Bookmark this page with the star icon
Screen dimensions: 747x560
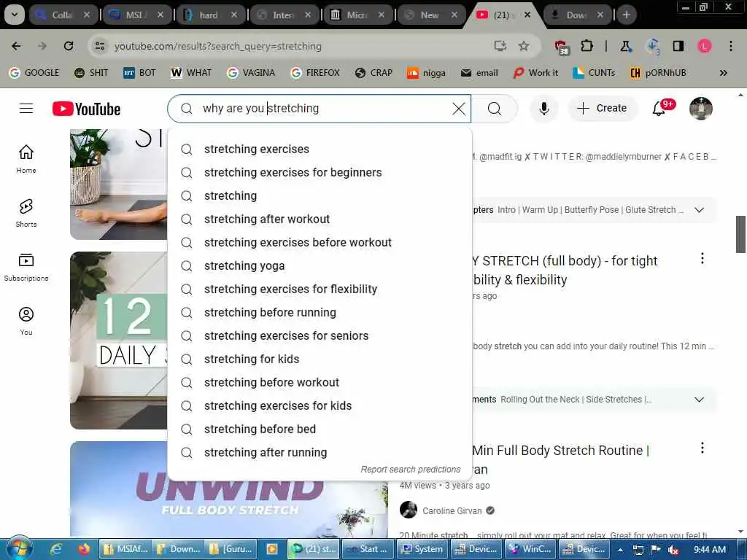[x=524, y=46]
